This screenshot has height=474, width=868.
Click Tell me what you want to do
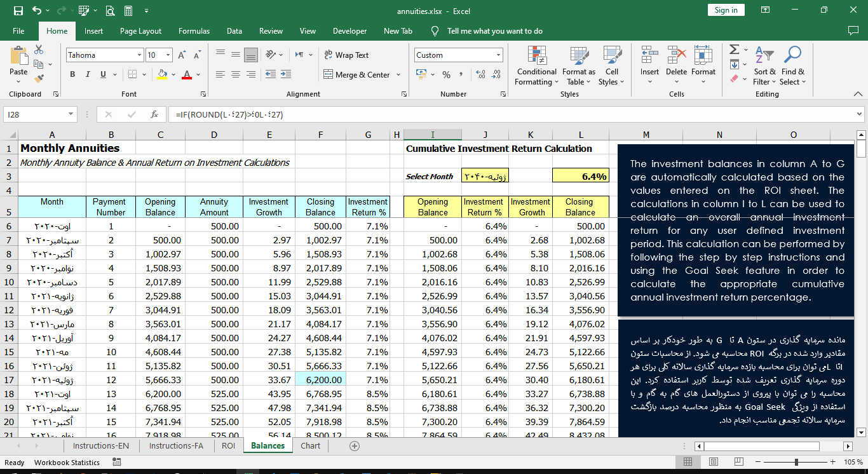point(487,31)
